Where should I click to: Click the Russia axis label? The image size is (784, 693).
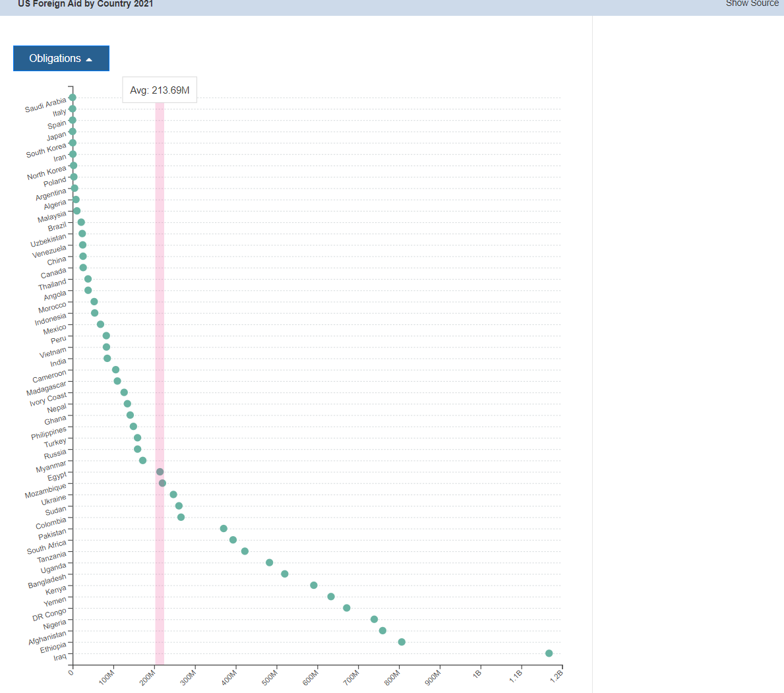tap(55, 454)
